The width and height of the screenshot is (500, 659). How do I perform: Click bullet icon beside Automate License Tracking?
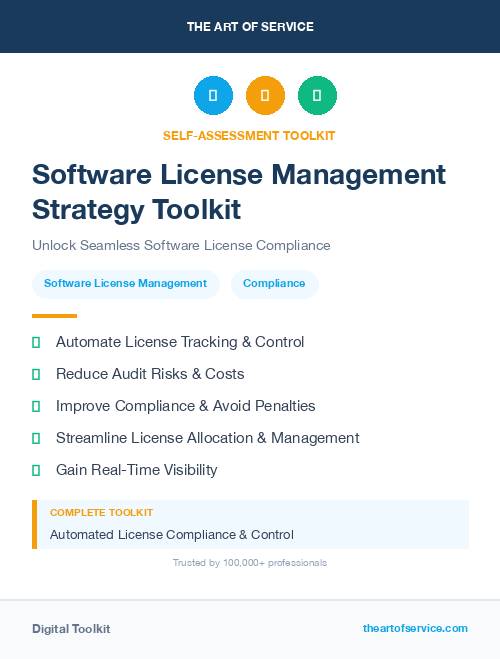(36, 343)
